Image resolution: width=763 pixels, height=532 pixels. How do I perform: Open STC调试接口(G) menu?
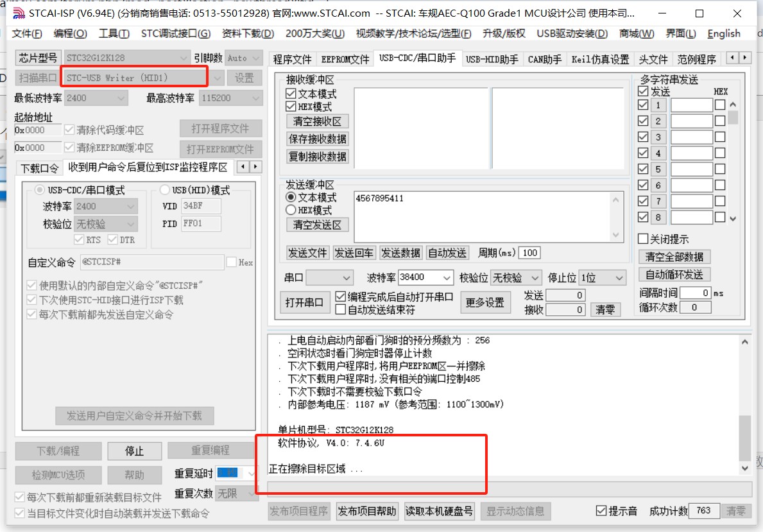(176, 33)
